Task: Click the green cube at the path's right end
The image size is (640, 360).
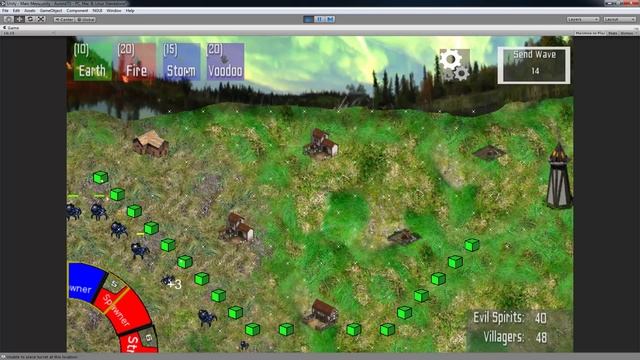Action: point(472,245)
